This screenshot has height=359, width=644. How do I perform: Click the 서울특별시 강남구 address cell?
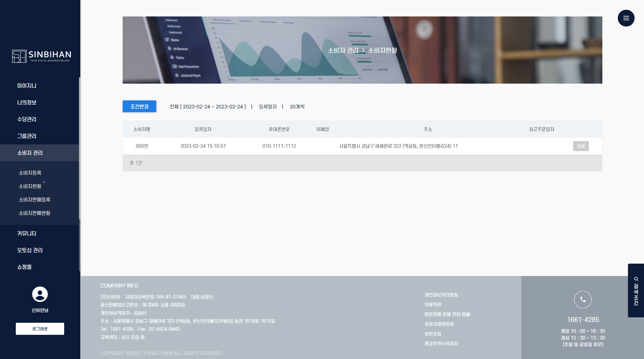click(398, 146)
